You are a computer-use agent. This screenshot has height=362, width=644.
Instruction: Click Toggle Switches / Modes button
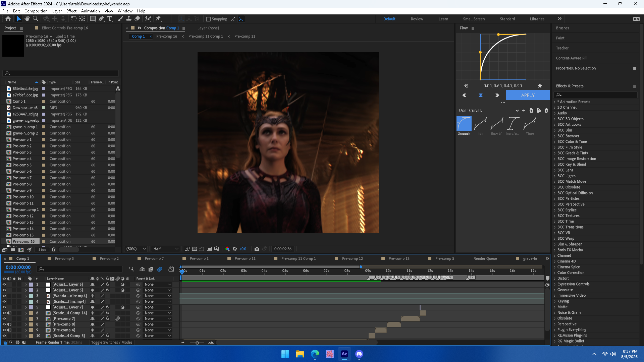coord(112,343)
